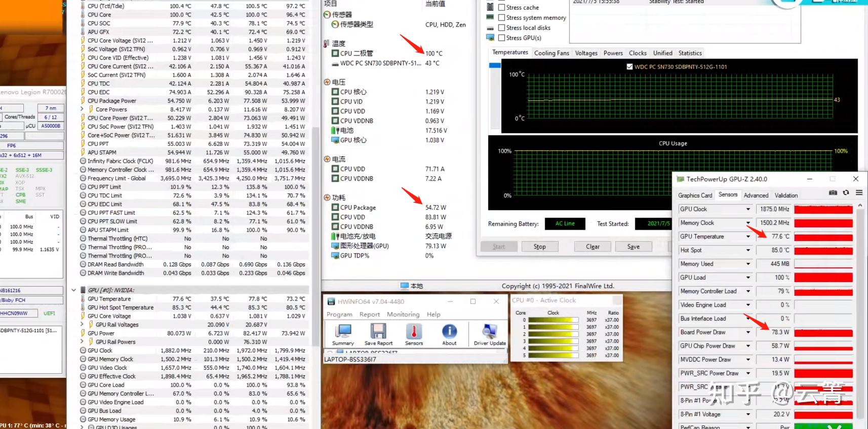Open Graphics Card tab in GPU-Z
The height and width of the screenshot is (429, 868).
click(695, 196)
